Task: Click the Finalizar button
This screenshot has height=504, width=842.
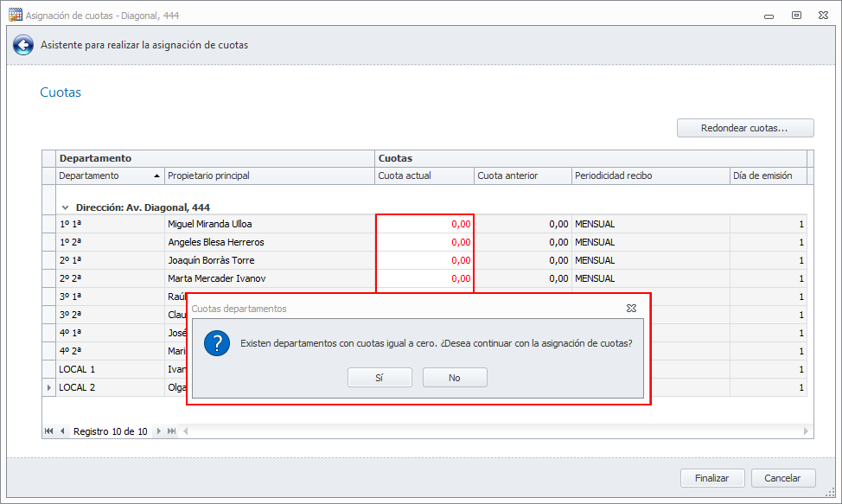Action: point(712,478)
